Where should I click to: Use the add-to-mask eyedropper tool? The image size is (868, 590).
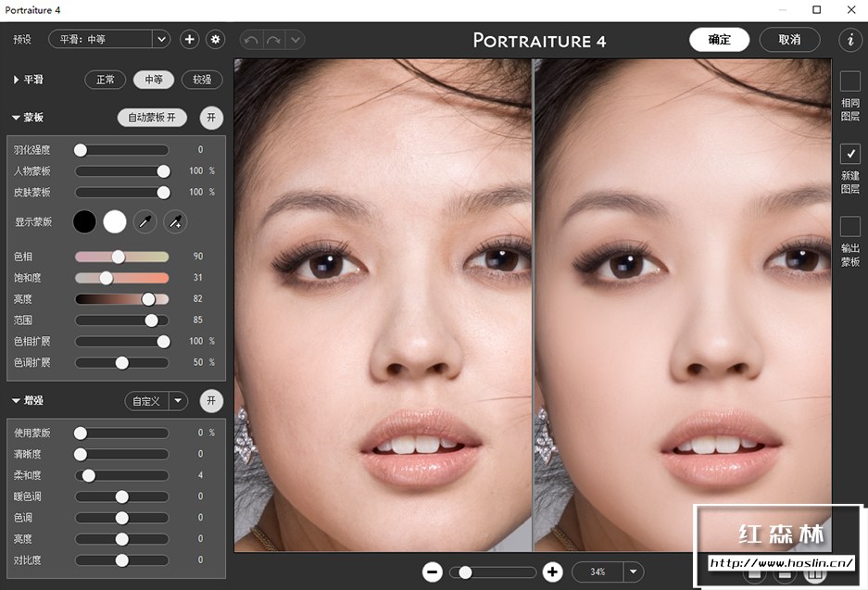[174, 221]
